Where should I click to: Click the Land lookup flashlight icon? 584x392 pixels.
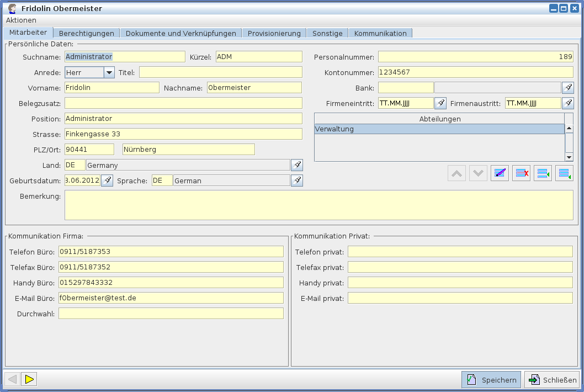point(297,165)
